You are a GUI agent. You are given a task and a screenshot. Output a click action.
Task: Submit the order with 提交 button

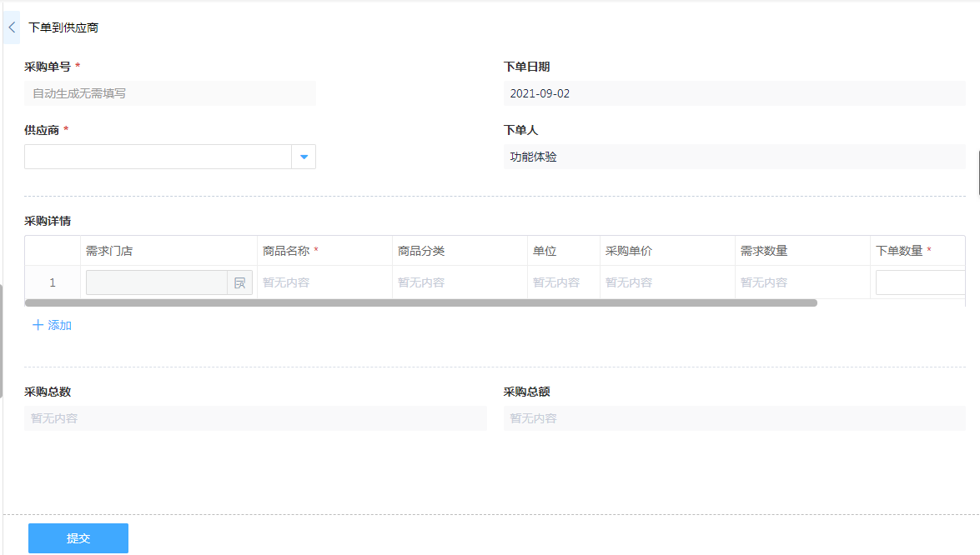[78, 538]
